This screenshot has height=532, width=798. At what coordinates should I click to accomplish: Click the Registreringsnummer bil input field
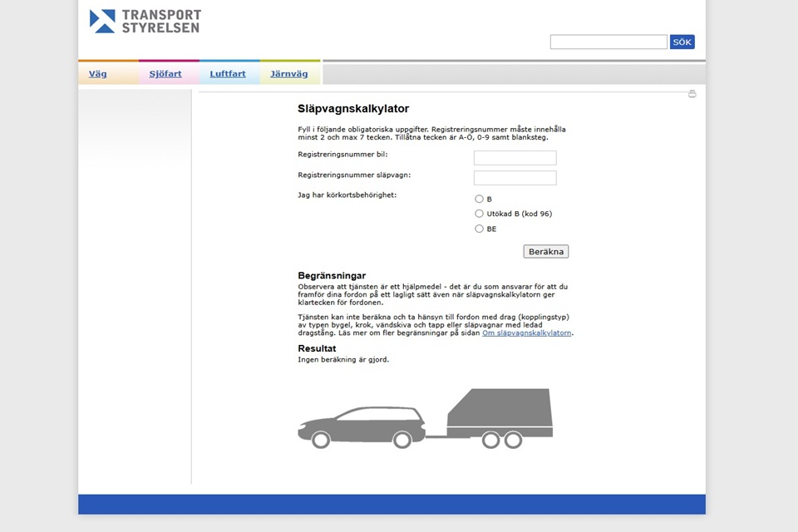click(x=515, y=158)
